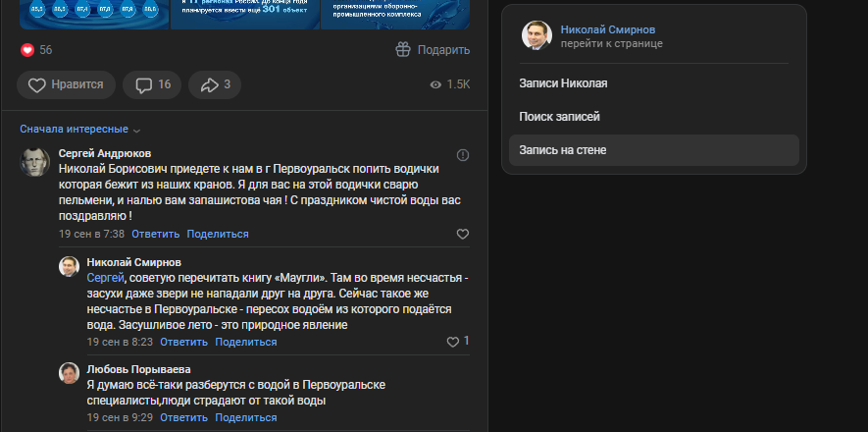Open Сергей Андрюков's avatar
This screenshot has height=432, width=868.
click(x=35, y=161)
